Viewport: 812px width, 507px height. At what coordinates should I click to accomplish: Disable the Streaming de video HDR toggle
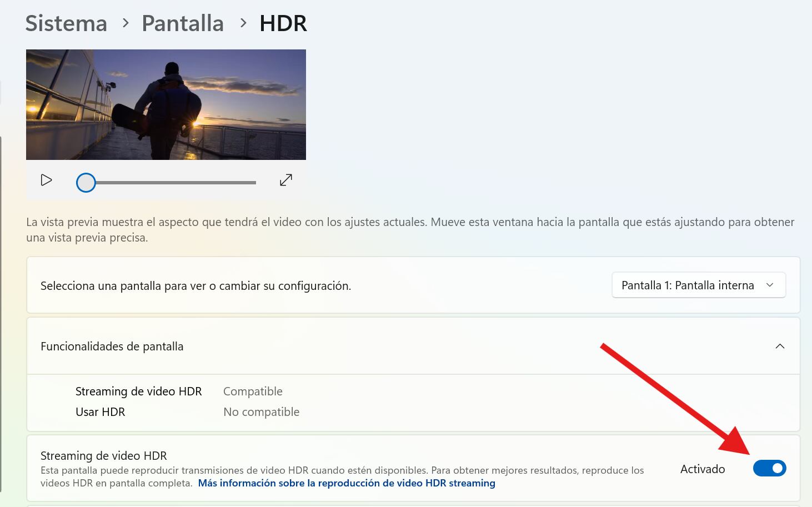(770, 468)
